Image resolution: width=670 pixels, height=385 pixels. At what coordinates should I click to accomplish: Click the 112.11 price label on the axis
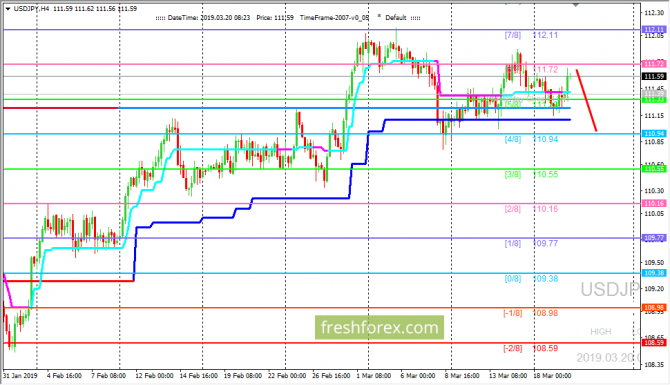click(654, 29)
